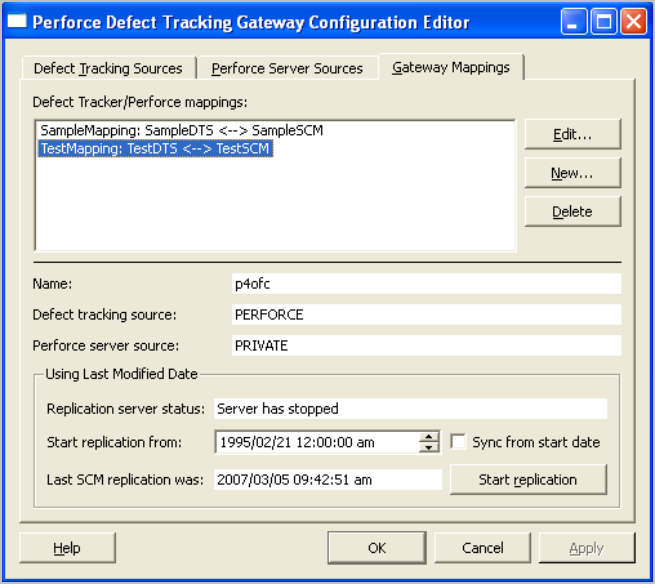Select the Gateway Mappings tab
Viewport: 655px width, 584px height.
(x=451, y=67)
